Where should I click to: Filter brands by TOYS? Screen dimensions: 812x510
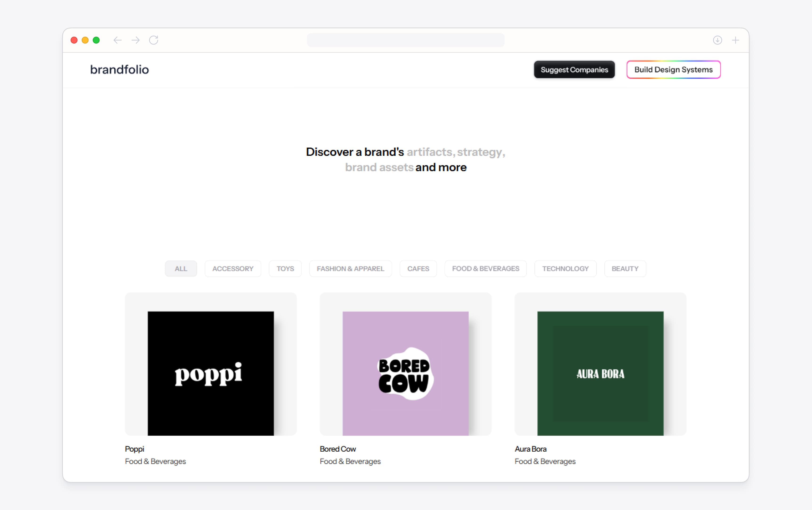pos(285,268)
